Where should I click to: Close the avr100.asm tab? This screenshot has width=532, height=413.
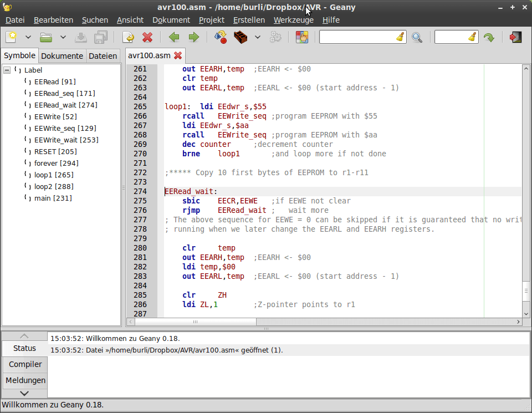click(178, 55)
